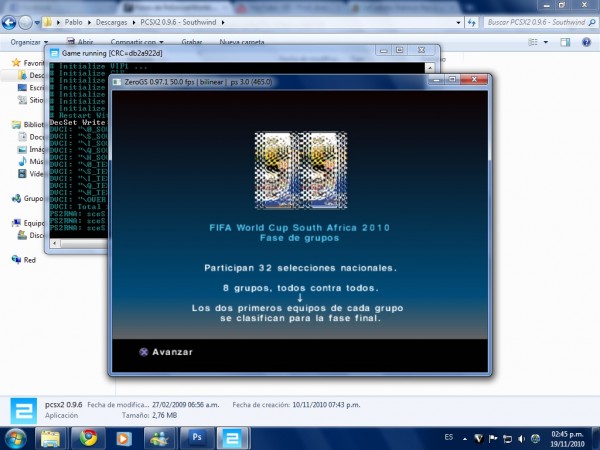Select the Documentos library in the sidebar
Image resolution: width=600 pixels, height=450 pixels.
click(31, 137)
